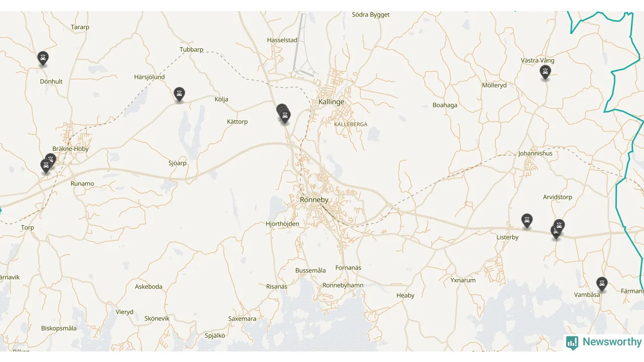Select the Hasselstad place label
This screenshot has height=362, width=644.
pos(282,40)
